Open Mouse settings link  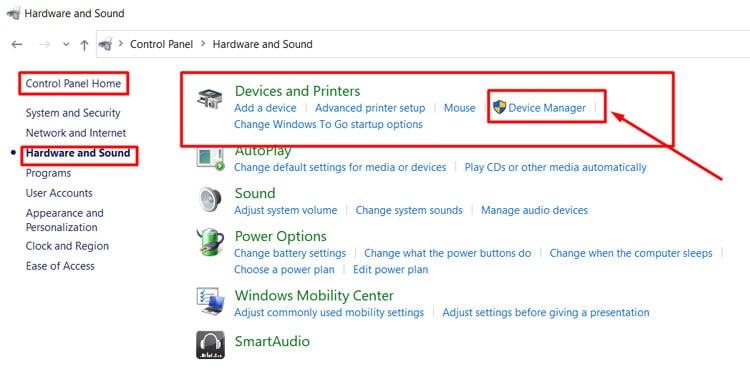coord(460,108)
